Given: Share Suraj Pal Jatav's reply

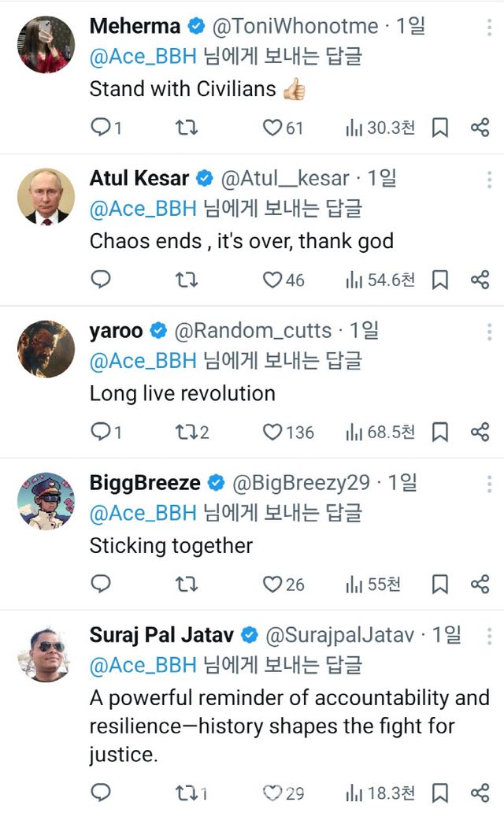Looking at the screenshot, I should 480,793.
